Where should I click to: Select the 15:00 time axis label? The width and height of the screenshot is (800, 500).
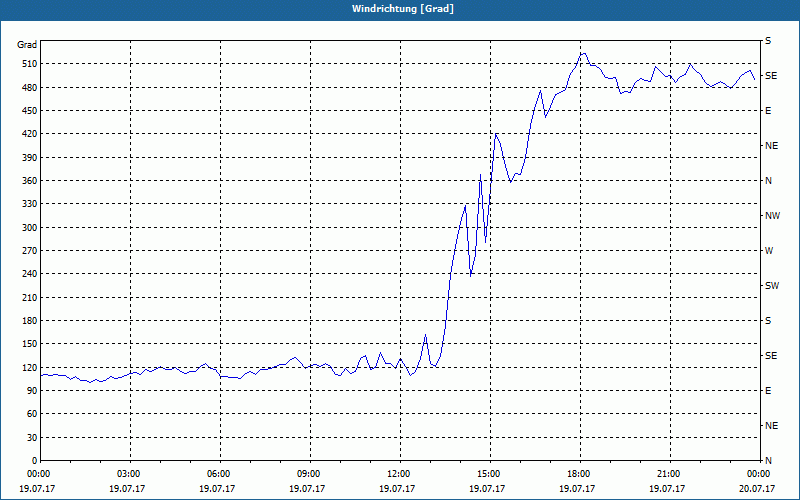pyautogui.click(x=490, y=473)
